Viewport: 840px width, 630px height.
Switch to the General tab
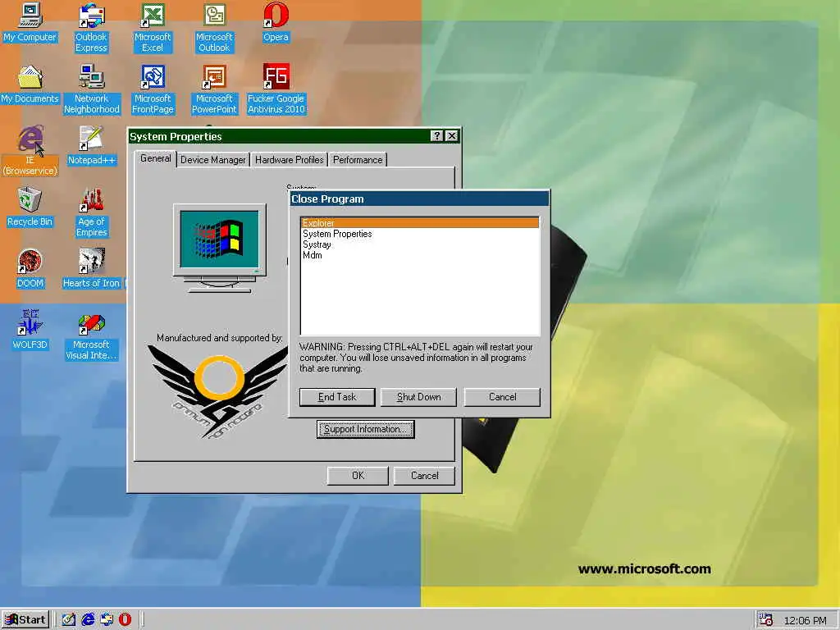coord(155,158)
